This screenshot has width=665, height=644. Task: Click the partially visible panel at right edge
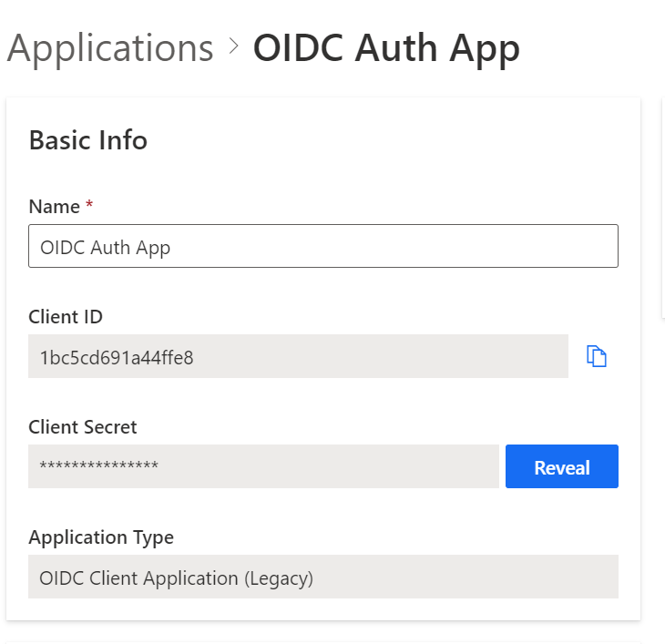[x=662, y=210]
